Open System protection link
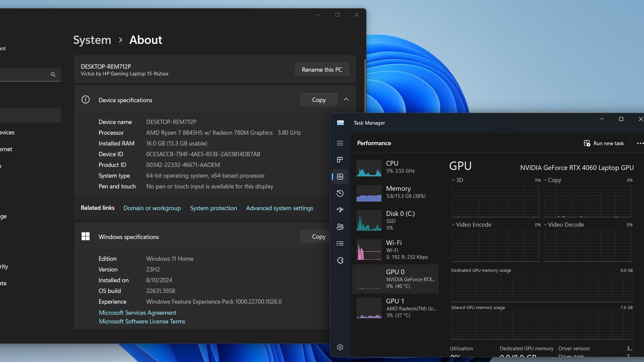The height and width of the screenshot is (362, 644). pyautogui.click(x=213, y=208)
